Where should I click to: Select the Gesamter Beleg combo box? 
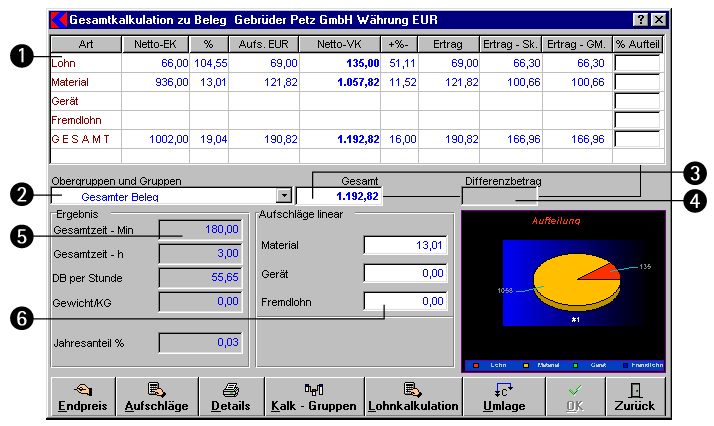click(171, 196)
